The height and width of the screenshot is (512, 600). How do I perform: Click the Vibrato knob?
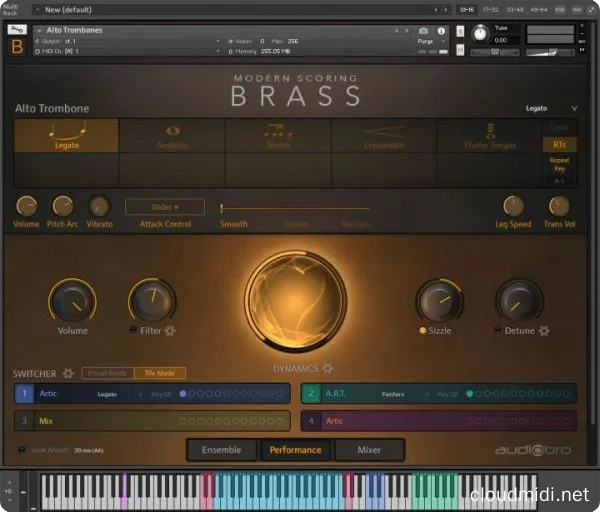[99, 206]
